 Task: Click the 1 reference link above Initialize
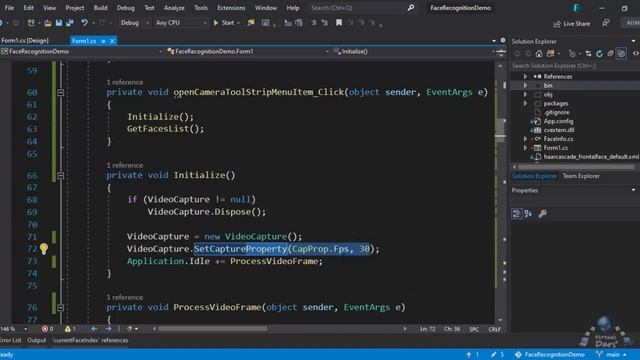124,165
